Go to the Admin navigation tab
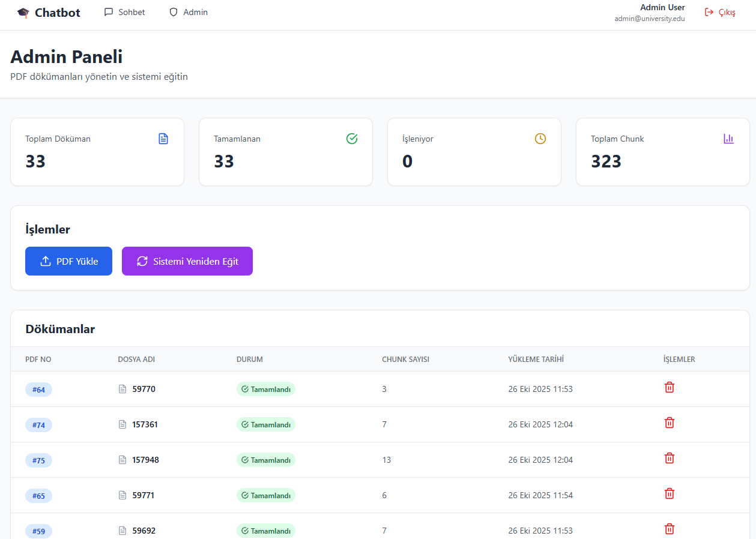Screen dimensions: 756x539 (189, 12)
